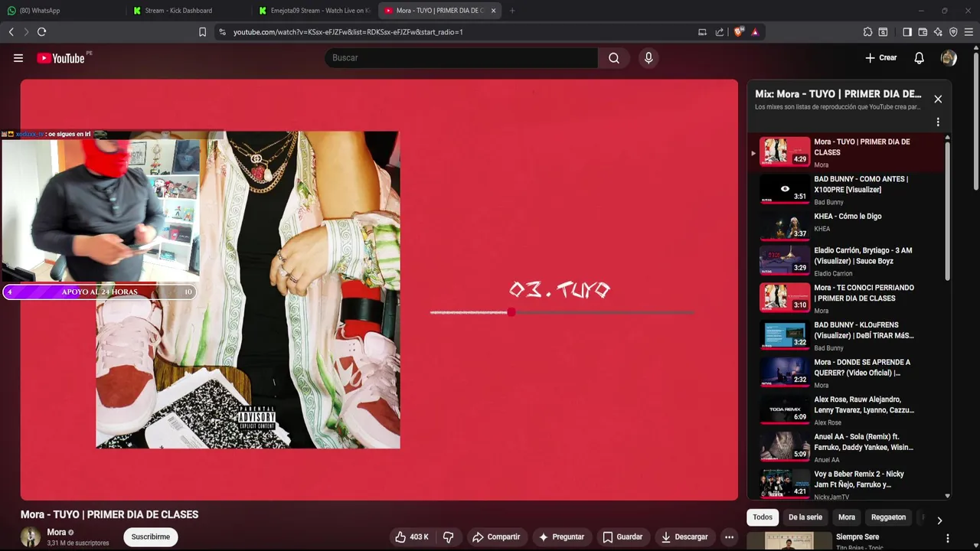Dislike the video with thumbs-down
Image resolution: width=980 pixels, height=551 pixels.
[x=449, y=537]
